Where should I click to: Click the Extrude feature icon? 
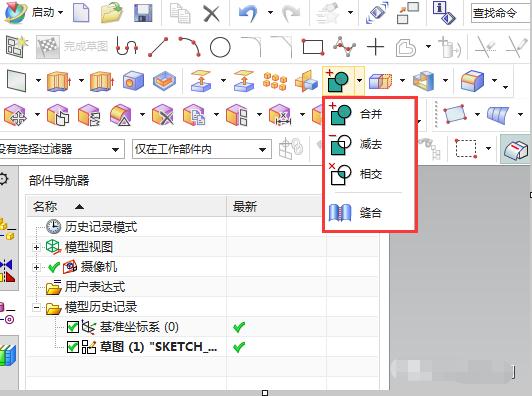pyautogui.click(x=58, y=81)
